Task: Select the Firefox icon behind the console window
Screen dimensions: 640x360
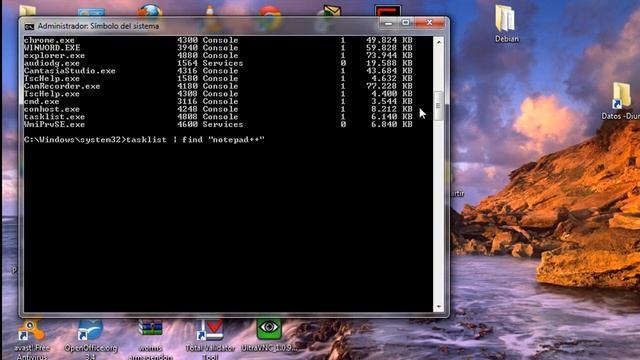Action: [x=150, y=11]
